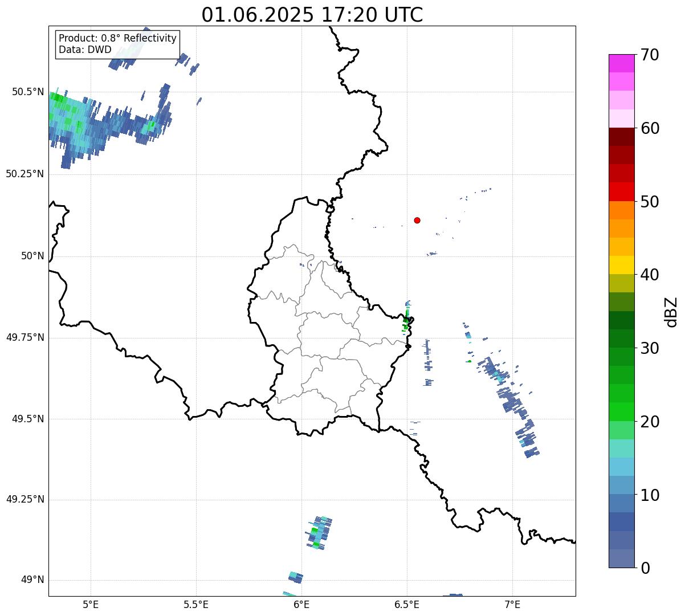The width and height of the screenshot is (685, 616).
Task: Click the small echo cell near 6°E 49.15°N
Action: point(320,533)
